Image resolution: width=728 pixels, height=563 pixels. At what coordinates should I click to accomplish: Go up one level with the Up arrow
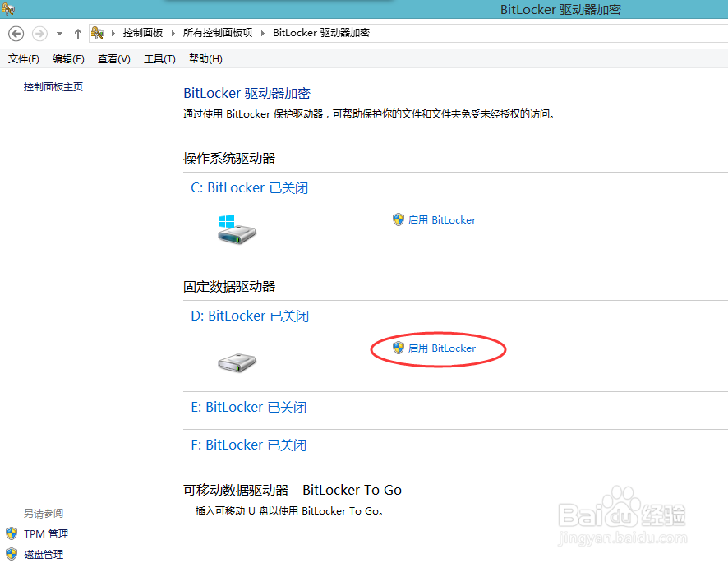click(77, 34)
